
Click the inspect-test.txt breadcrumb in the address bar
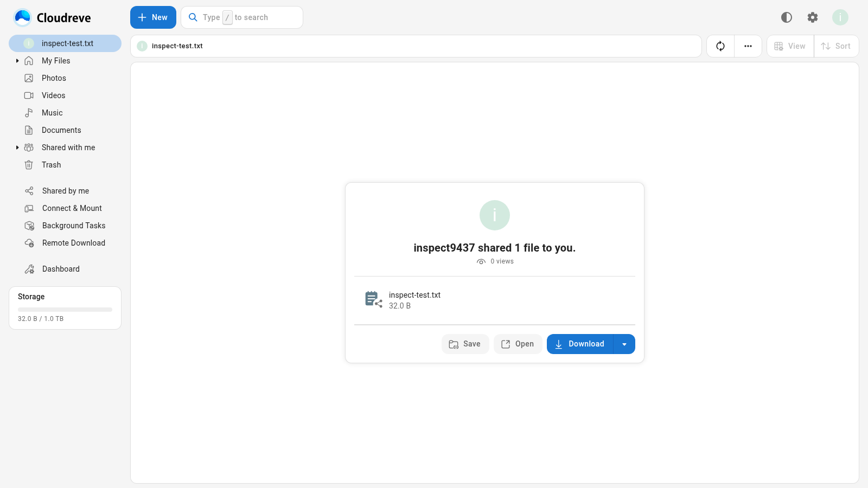(x=177, y=46)
